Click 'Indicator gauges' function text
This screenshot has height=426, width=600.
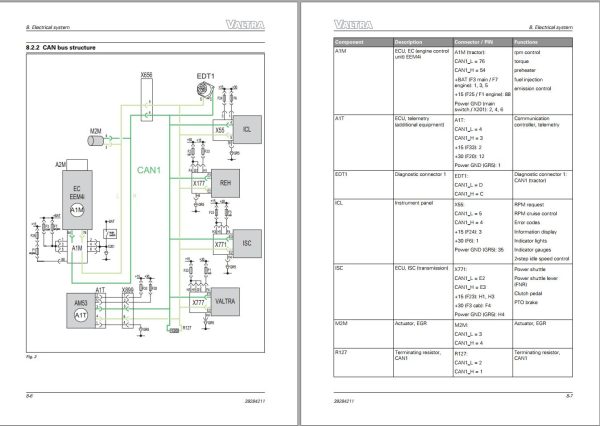point(533,250)
